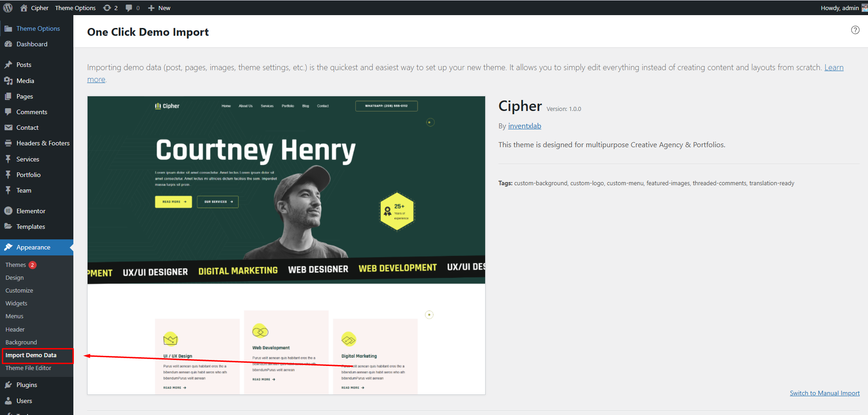Open Theme Options in the admin bar
The height and width of the screenshot is (415, 868).
pos(75,8)
